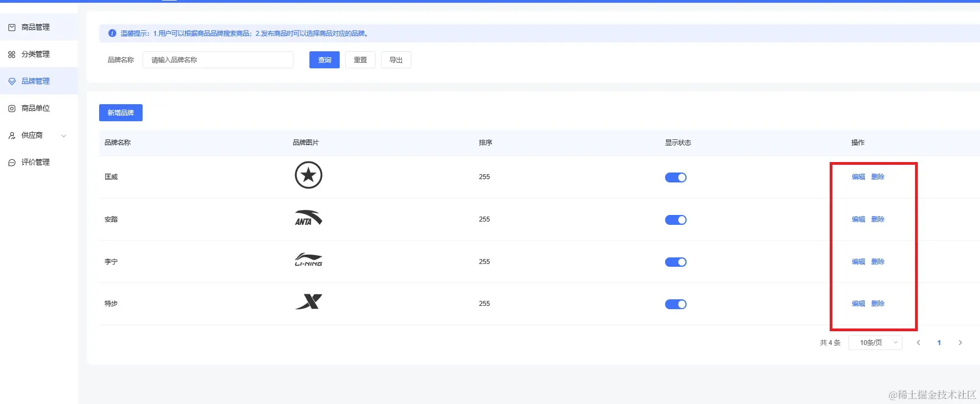Screen dimensions: 980x404
Task: Click the 评价管理 chat bubble icon
Action: click(x=12, y=163)
